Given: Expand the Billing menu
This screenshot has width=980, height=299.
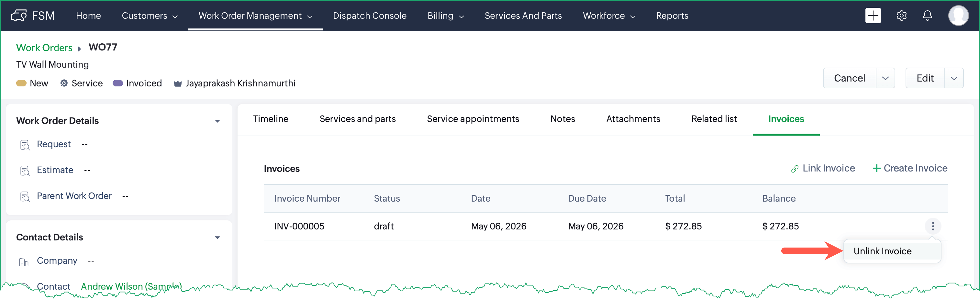Looking at the screenshot, I should (x=445, y=16).
